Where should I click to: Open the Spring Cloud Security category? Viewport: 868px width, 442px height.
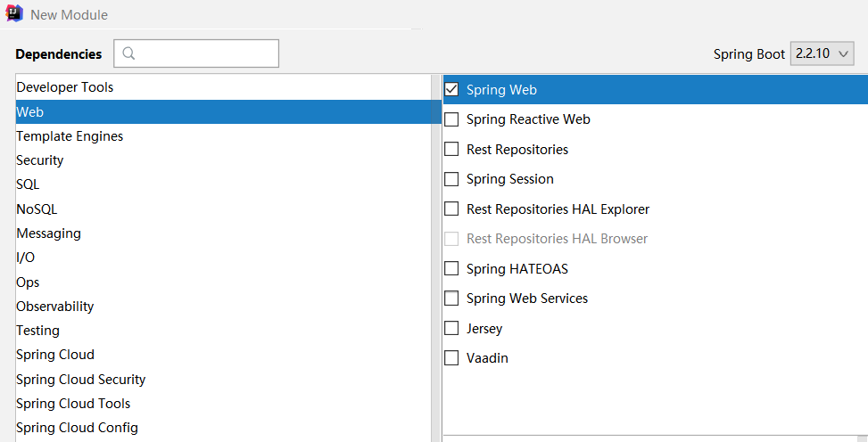click(80, 380)
